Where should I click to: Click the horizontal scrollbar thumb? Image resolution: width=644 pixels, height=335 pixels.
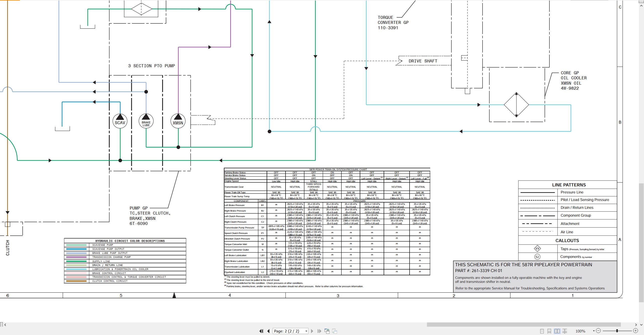[524, 325]
